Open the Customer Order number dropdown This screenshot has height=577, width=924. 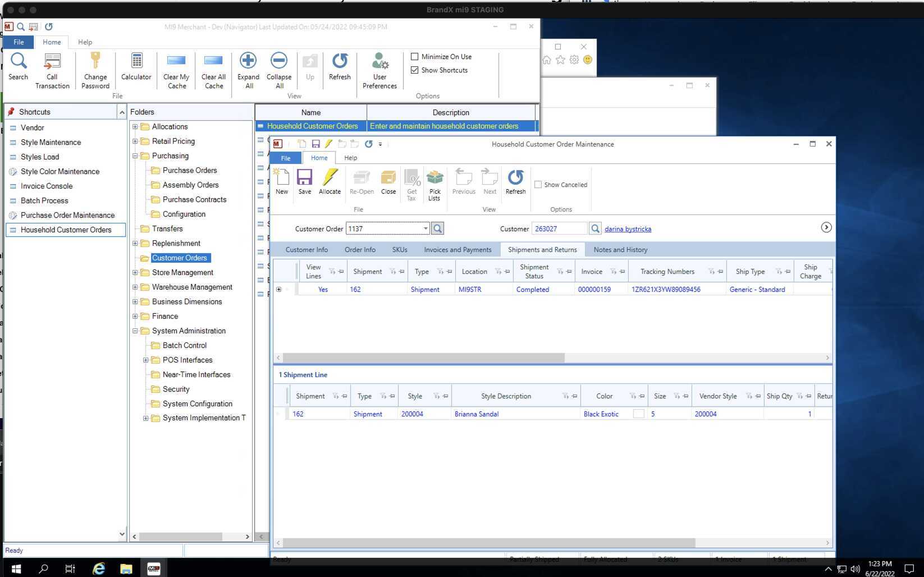[x=426, y=228]
